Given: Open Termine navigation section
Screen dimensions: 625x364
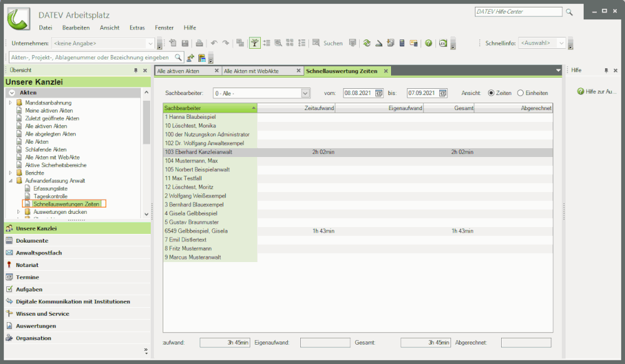Looking at the screenshot, I should coord(78,277).
